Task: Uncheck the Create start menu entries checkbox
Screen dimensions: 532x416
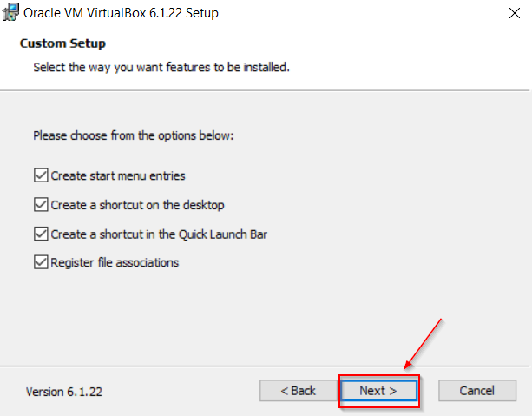Action: pos(40,175)
